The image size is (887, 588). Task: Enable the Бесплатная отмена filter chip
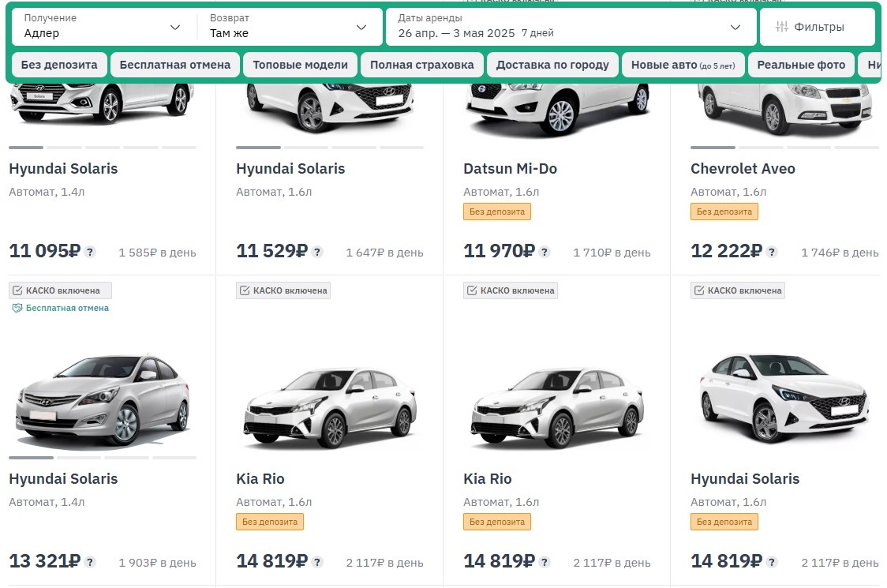click(x=175, y=65)
